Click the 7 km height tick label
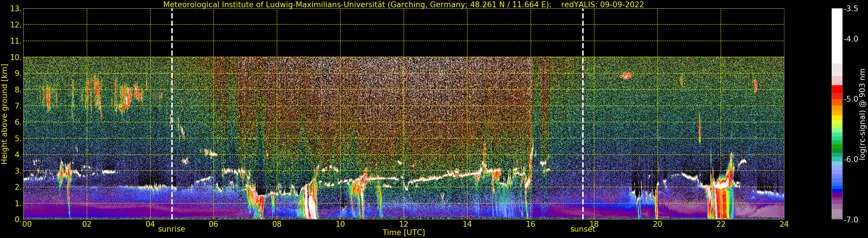 click(x=18, y=106)
